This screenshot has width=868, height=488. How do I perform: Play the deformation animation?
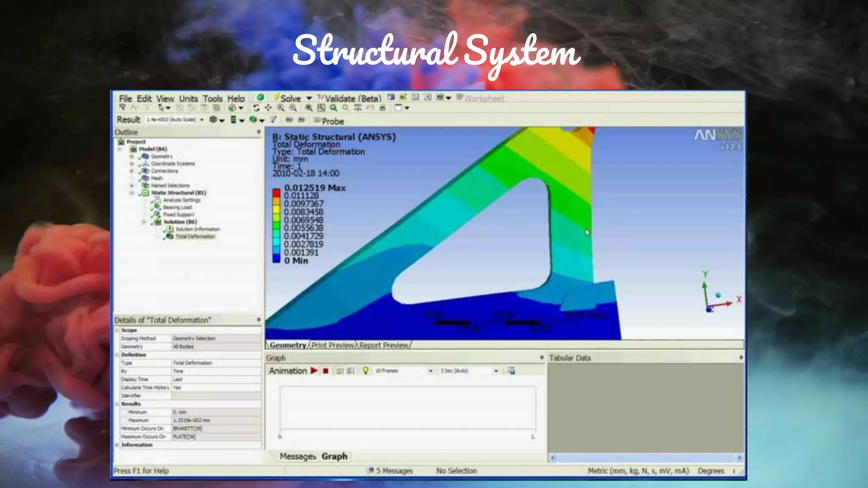click(x=314, y=371)
